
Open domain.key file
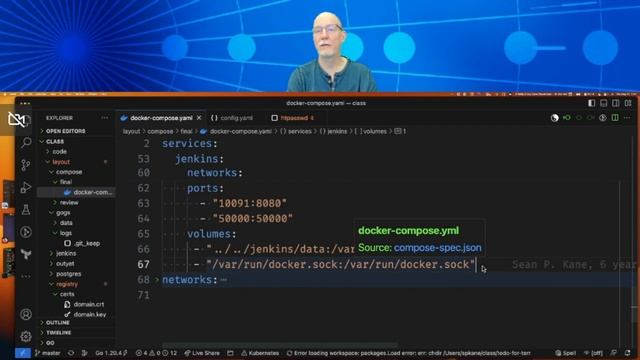pos(90,315)
